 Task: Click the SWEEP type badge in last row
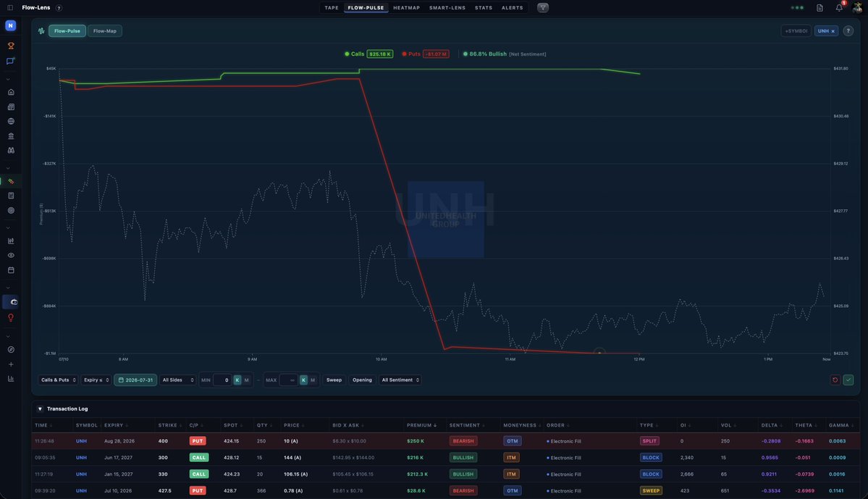pos(650,491)
